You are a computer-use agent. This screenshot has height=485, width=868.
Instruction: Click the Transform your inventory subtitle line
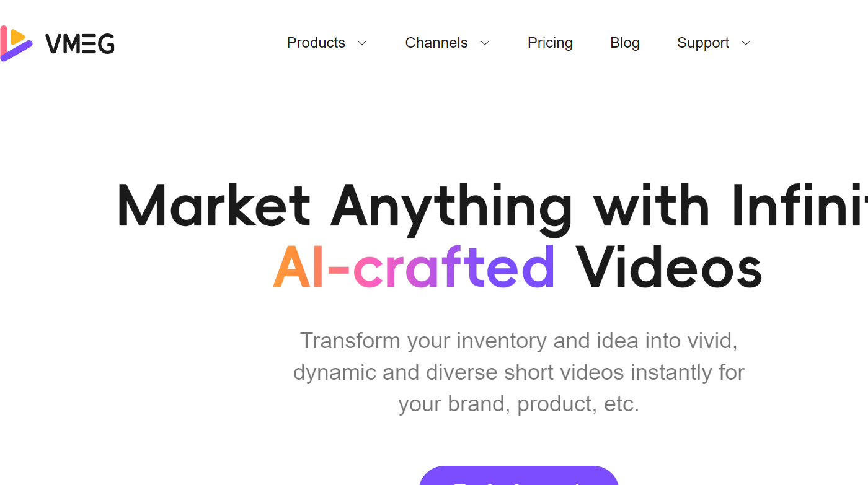(x=519, y=341)
